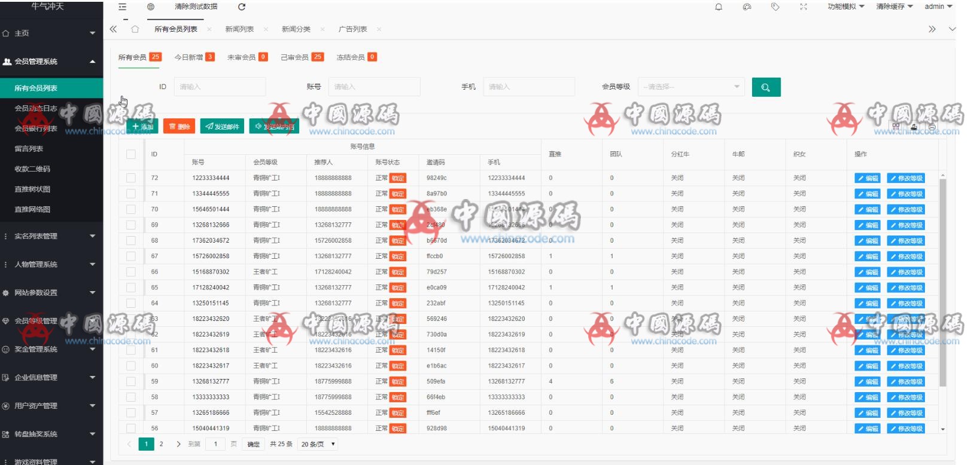The height and width of the screenshot is (465, 980).
Task: Go to home tab via house icon
Action: (135, 29)
